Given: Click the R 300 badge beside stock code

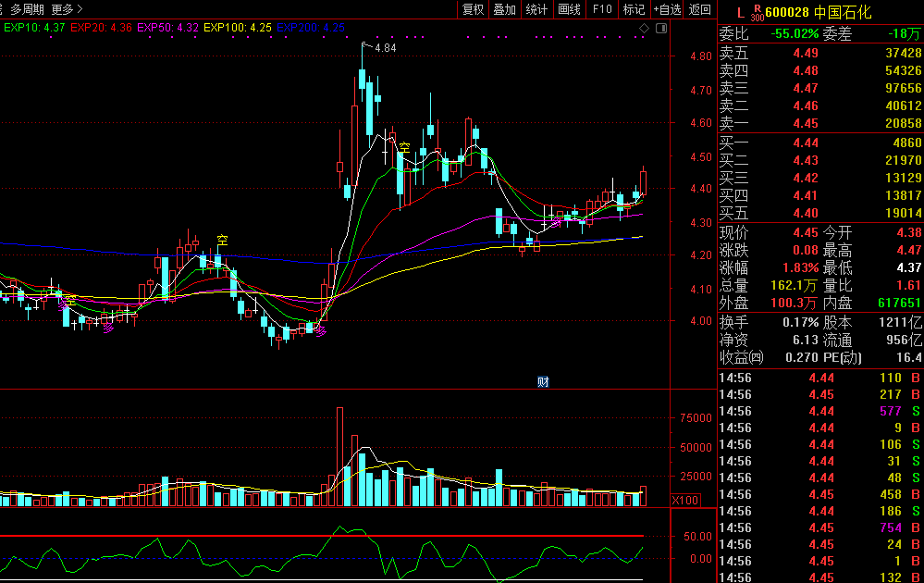Looking at the screenshot, I should (x=758, y=13).
